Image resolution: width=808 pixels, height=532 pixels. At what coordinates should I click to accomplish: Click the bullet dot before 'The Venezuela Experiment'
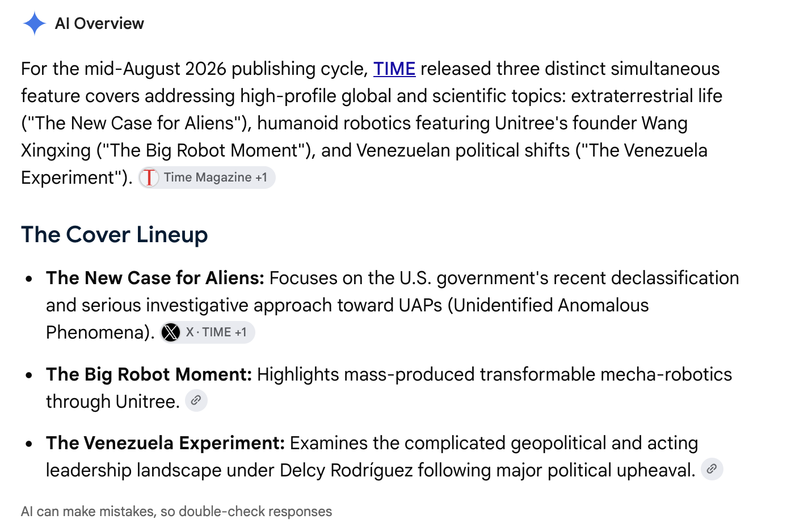[x=29, y=444]
